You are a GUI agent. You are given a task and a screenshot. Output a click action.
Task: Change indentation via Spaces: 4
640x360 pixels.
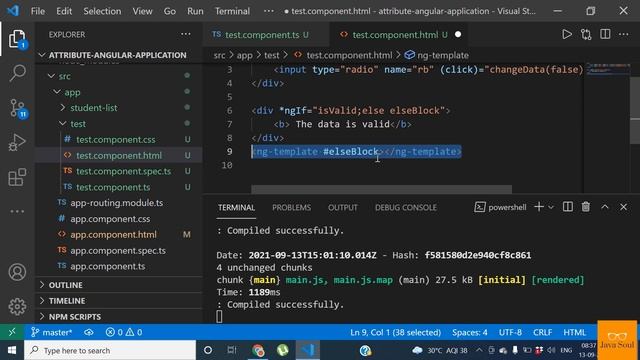pyautogui.click(x=469, y=332)
